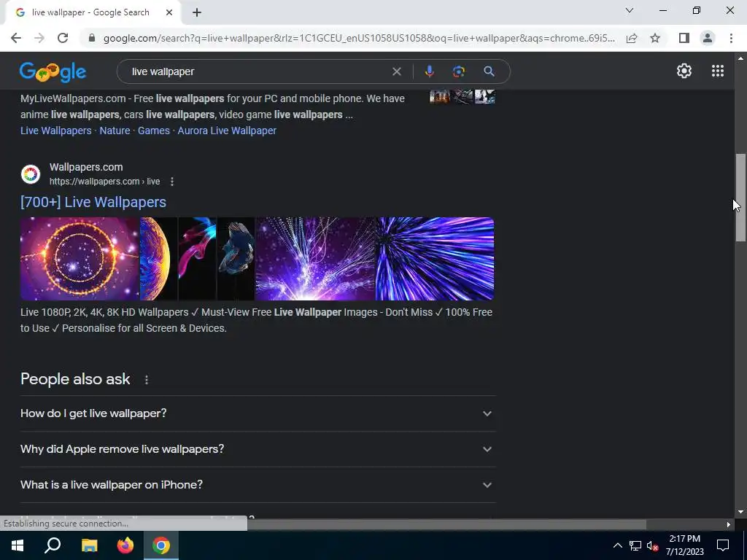Viewport: 747px width, 560px height.
Task: Expand What is a live wallpaper on iPhone?
Action: [258, 485]
